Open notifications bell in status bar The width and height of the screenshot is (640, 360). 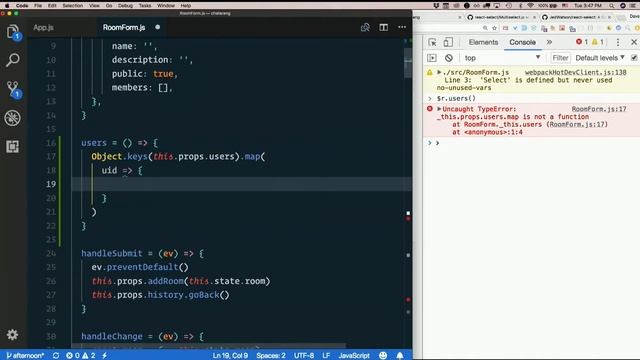(x=400, y=356)
